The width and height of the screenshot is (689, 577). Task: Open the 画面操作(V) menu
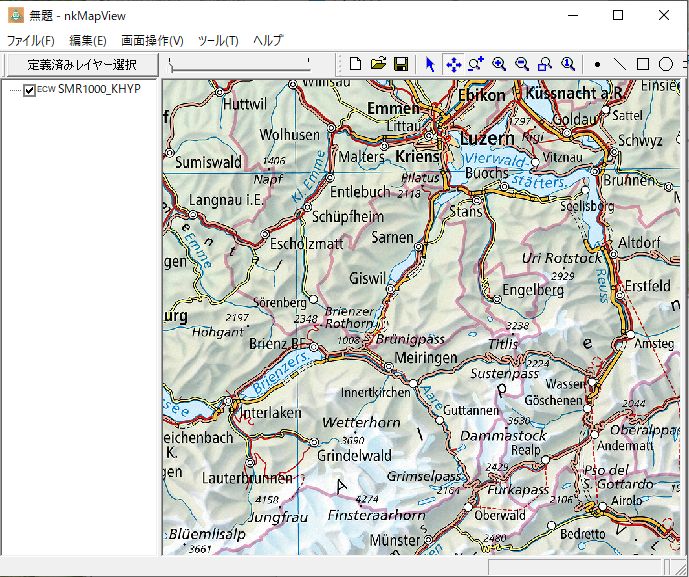click(152, 41)
